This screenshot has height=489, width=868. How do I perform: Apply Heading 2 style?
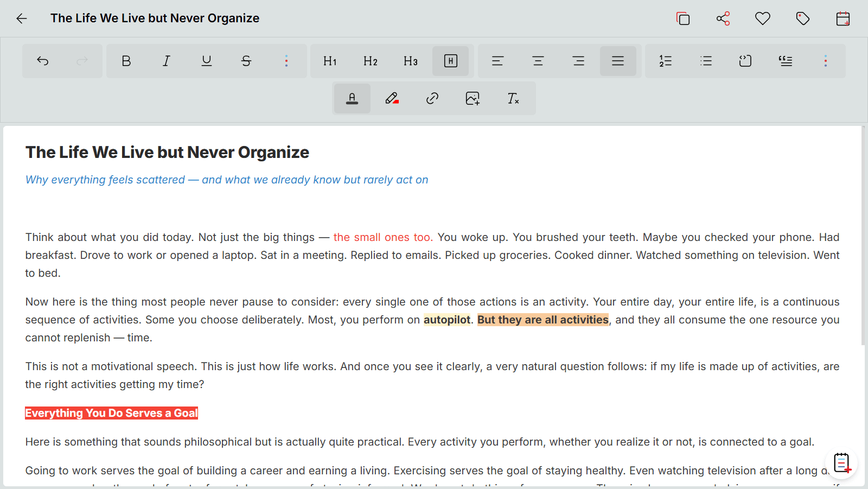pos(370,61)
